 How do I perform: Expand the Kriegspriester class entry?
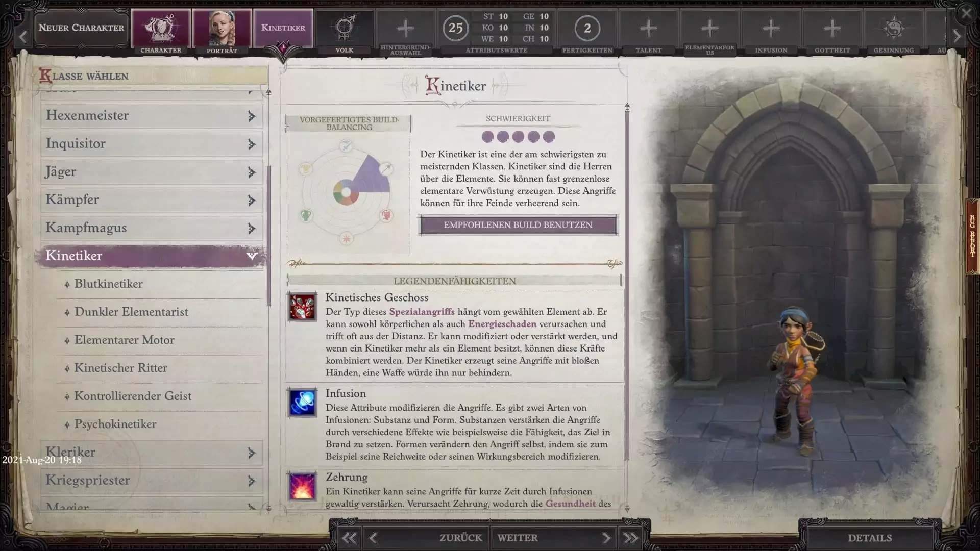point(152,481)
